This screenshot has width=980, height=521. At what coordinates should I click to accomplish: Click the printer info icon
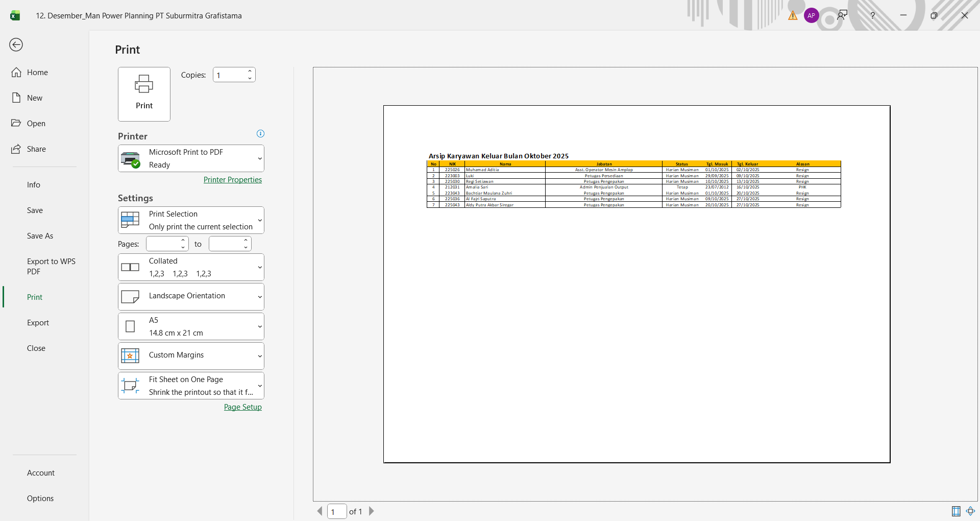260,134
